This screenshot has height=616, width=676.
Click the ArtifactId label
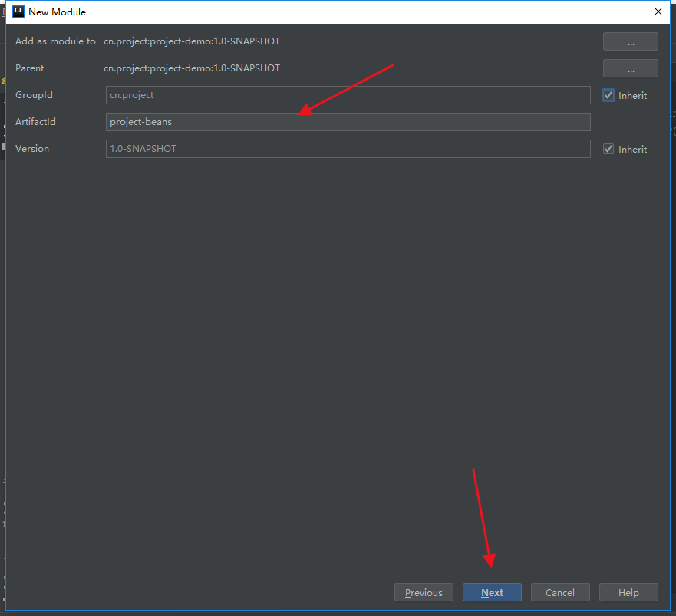coord(35,122)
